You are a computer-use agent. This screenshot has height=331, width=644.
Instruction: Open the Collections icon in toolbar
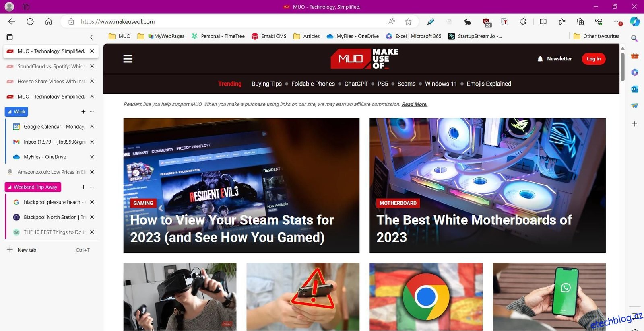[x=580, y=21]
